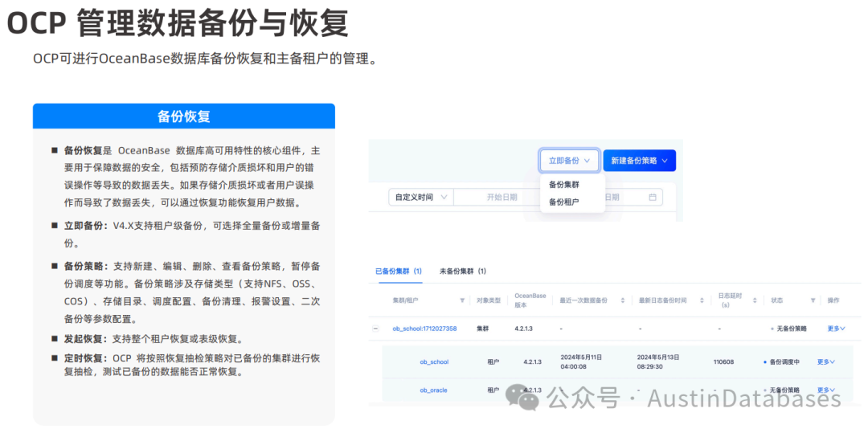
Task: Switch to the 已备份集群 (1) tab
Action: [x=399, y=272]
